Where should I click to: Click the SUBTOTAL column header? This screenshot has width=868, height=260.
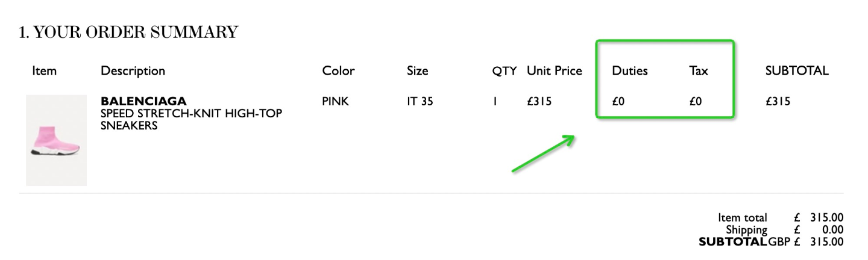(x=797, y=71)
